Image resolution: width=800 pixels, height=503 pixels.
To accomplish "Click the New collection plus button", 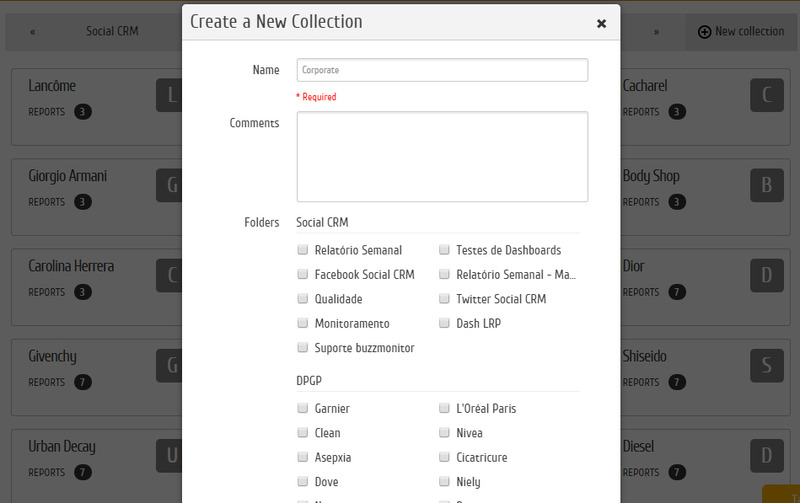I will [704, 32].
